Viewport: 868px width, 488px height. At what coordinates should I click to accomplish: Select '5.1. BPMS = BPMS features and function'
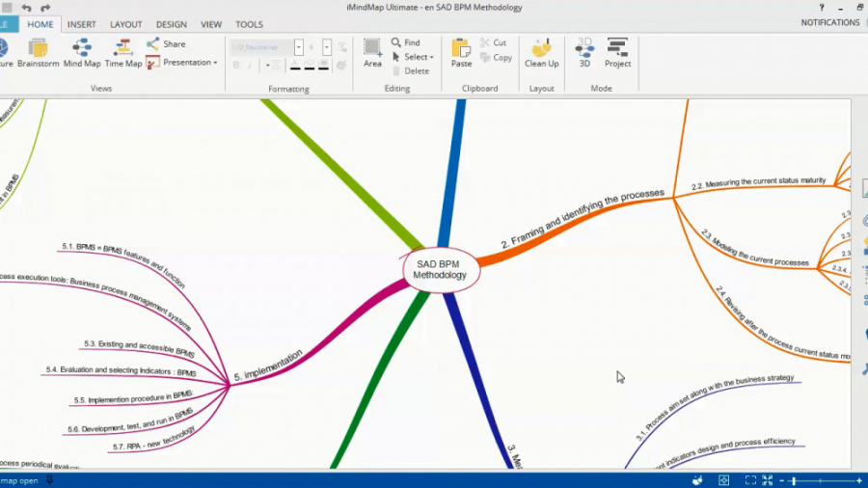pos(123,267)
